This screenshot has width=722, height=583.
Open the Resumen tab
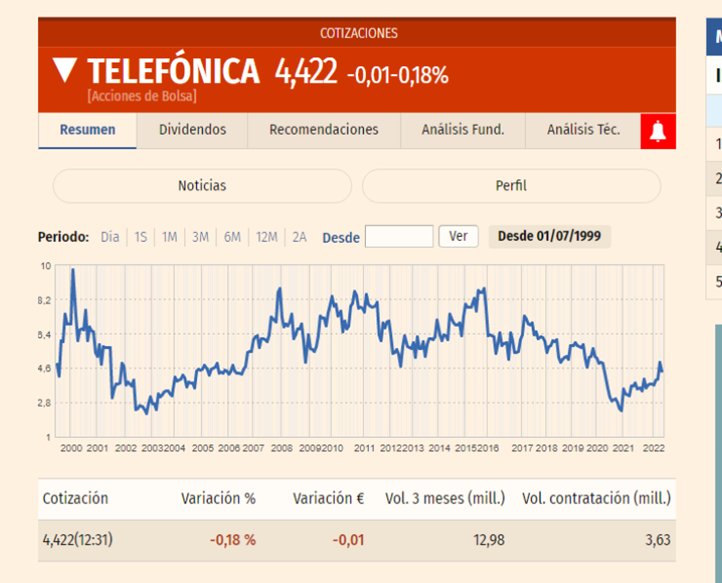point(87,130)
